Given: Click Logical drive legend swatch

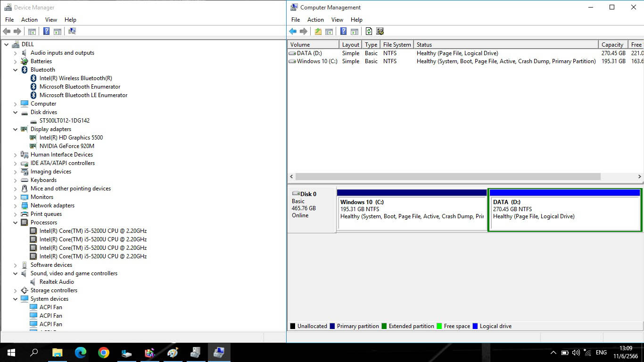Looking at the screenshot, I should (x=475, y=326).
